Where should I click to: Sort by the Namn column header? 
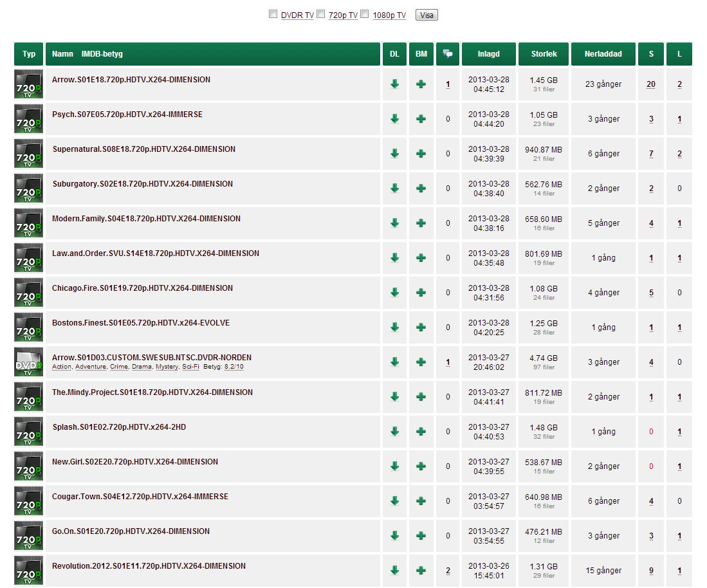coord(62,53)
